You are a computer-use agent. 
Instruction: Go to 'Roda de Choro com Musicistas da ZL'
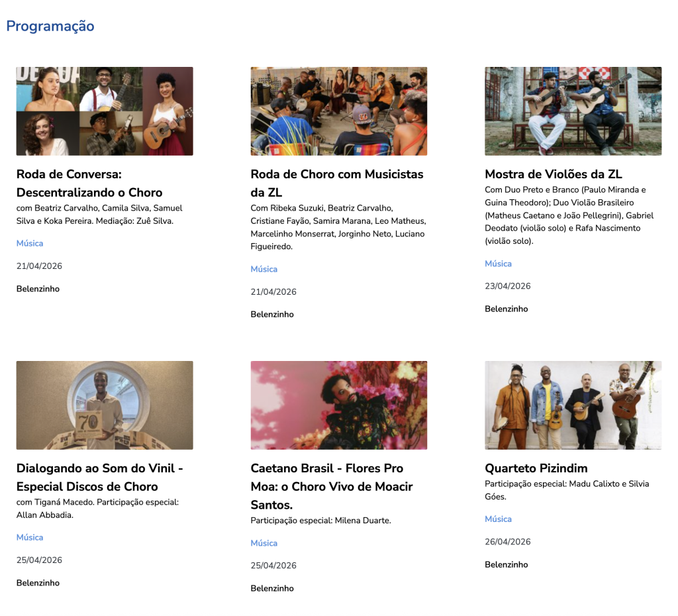tap(336, 183)
